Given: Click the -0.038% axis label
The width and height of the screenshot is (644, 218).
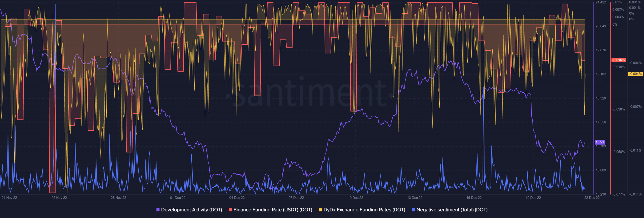Looking at the screenshot, I should (x=619, y=109).
